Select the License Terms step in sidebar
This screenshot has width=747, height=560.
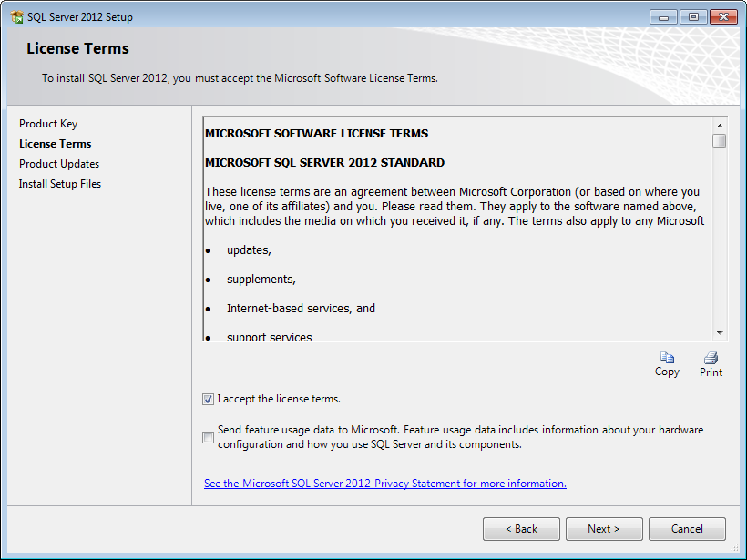pos(56,144)
